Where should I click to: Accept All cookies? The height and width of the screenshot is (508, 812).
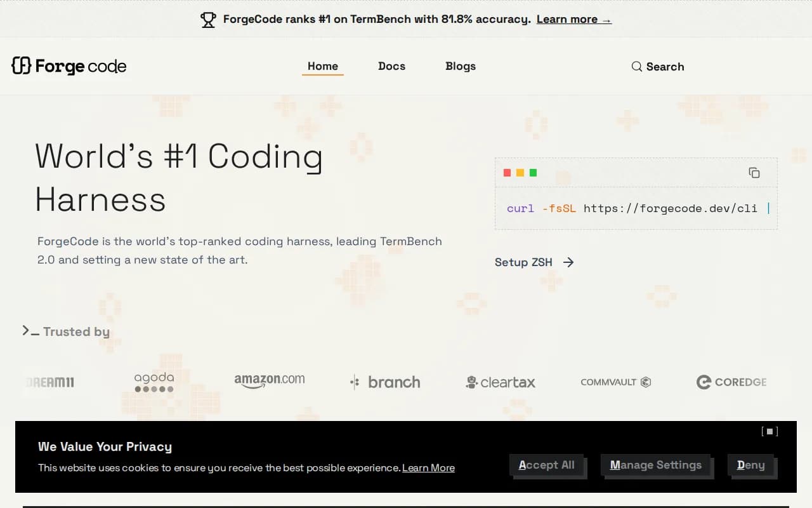pyautogui.click(x=546, y=465)
